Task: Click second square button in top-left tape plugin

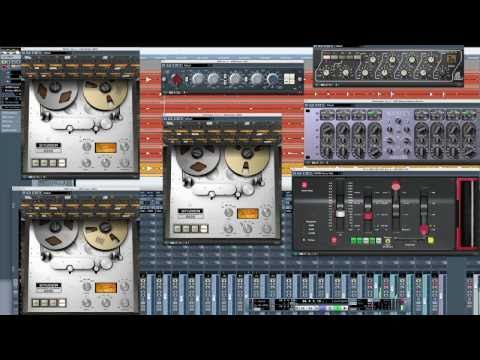Action: pos(44,163)
